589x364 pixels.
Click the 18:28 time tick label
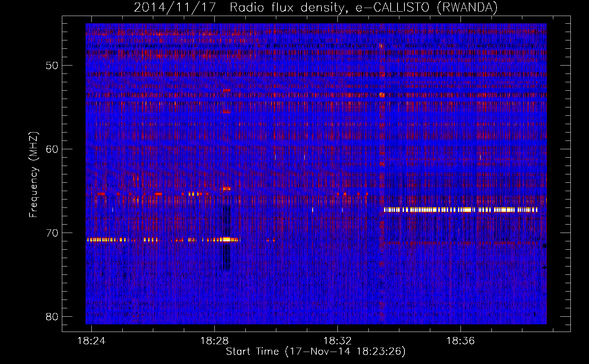[214, 341]
